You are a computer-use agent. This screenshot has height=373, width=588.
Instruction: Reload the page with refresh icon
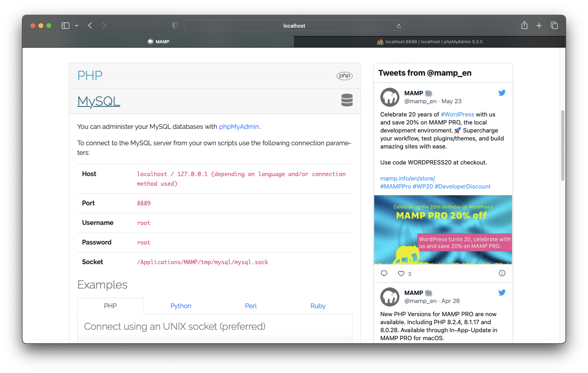(x=399, y=26)
